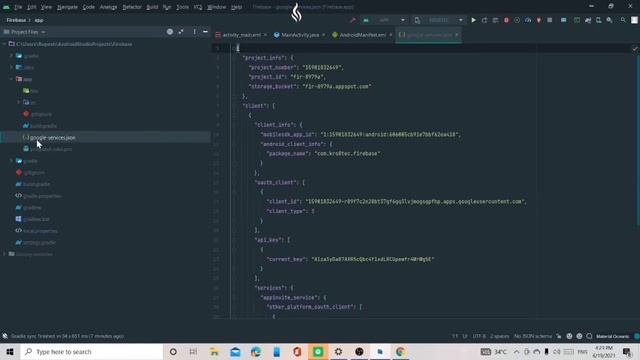The image size is (640, 360).
Task: Click the Material Oceanic theme indicator
Action: pos(612,336)
